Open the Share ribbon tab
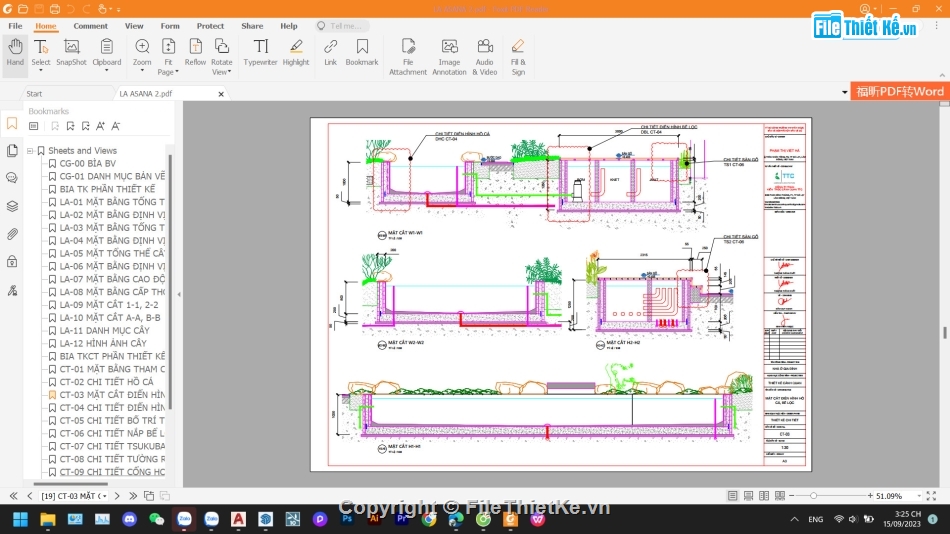This screenshot has width=950, height=534. [252, 26]
